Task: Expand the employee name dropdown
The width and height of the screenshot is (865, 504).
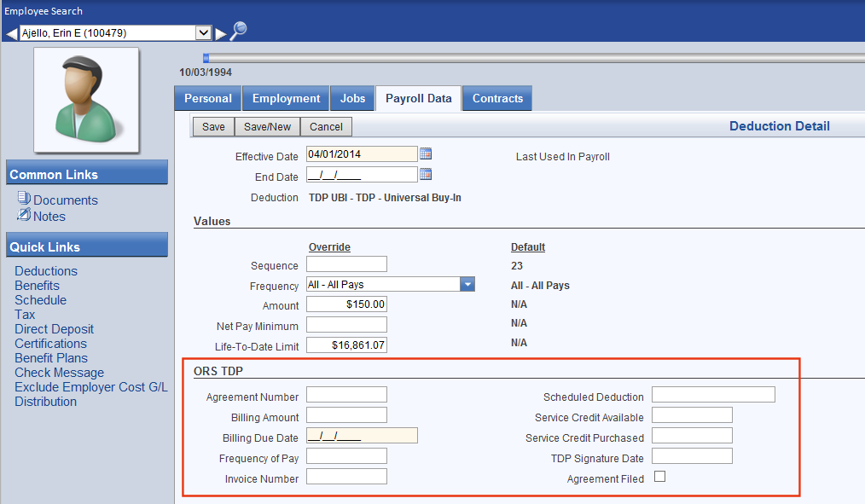Action: [203, 33]
